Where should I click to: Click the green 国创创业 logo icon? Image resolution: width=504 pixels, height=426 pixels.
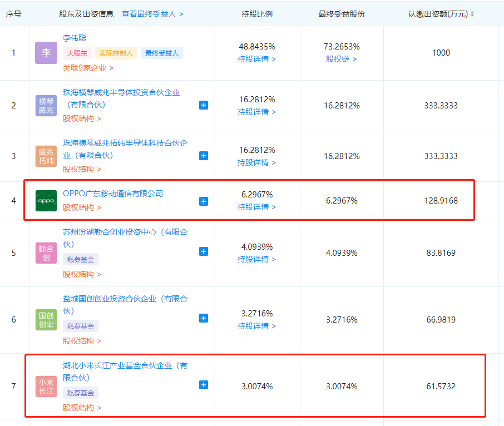[46, 320]
